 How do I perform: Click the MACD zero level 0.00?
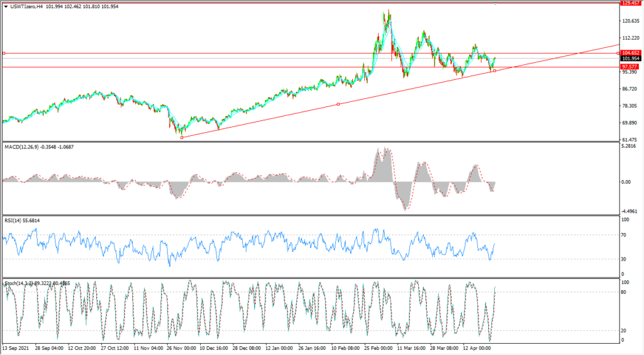point(627,182)
